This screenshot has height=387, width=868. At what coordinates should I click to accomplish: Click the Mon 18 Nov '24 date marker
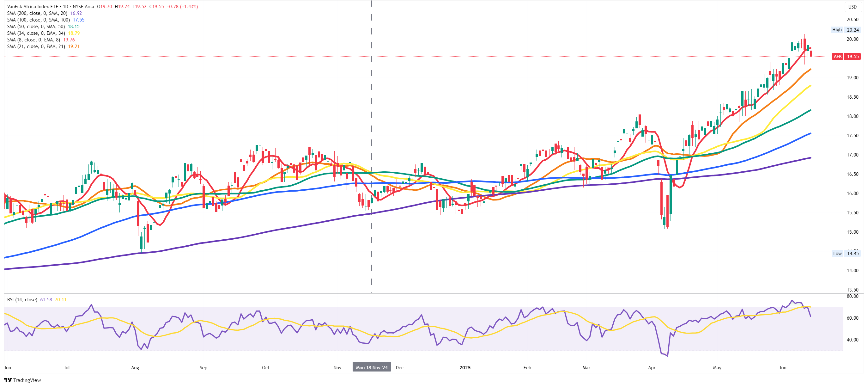[371, 367]
